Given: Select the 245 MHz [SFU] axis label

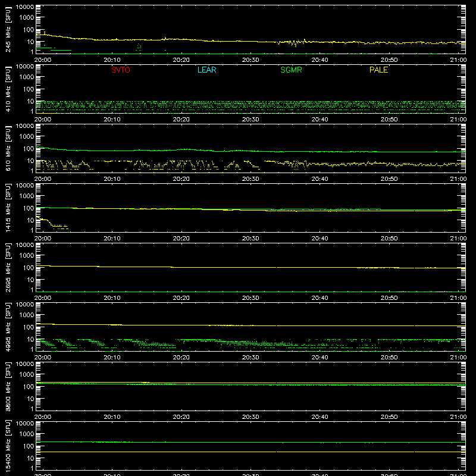Looking at the screenshot, I should pos(8,30).
